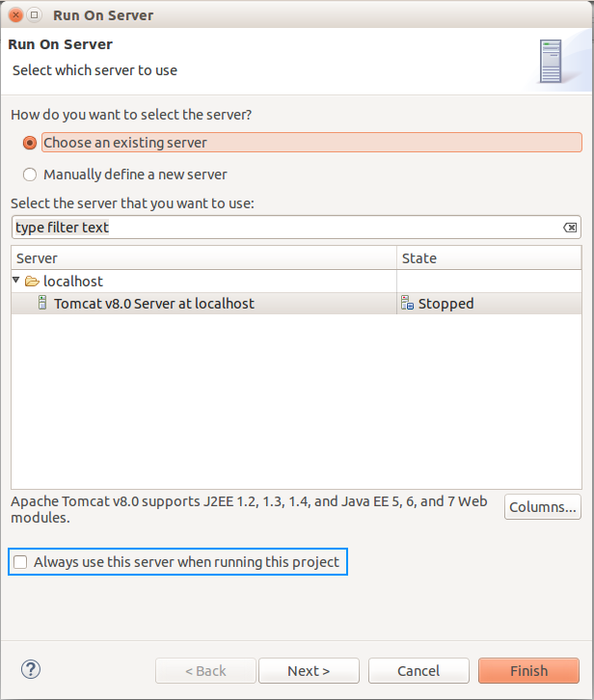Image resolution: width=594 pixels, height=700 pixels.
Task: Click the State column header
Action: point(489,258)
